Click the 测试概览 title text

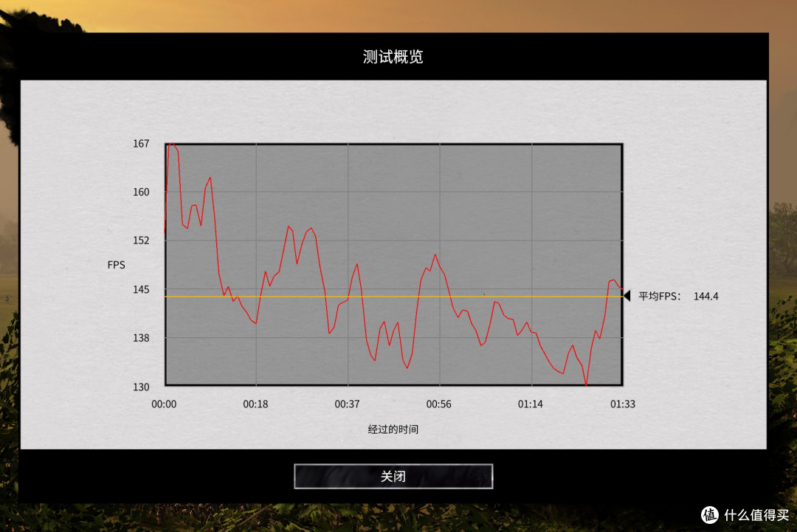coord(393,56)
